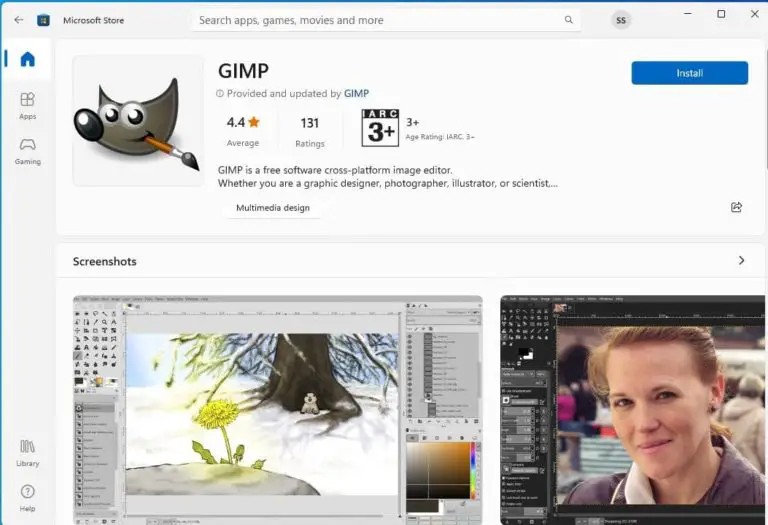Open the Apps section in sidebar
768x525 pixels.
[27, 104]
